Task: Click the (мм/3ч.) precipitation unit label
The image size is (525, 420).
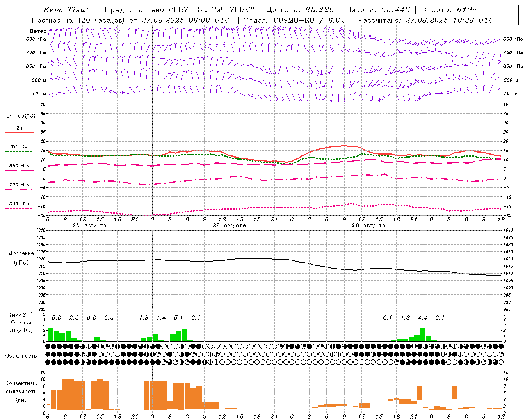Action: [21, 315]
